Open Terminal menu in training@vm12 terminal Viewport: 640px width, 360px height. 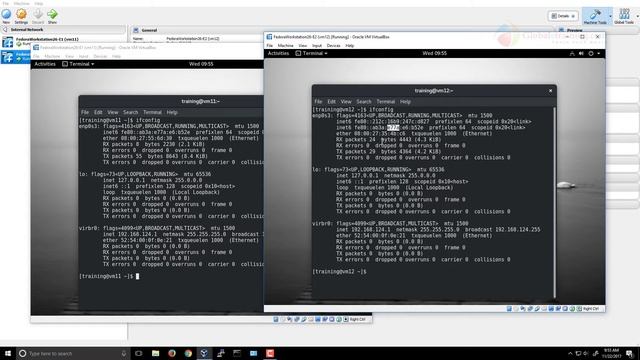385,102
